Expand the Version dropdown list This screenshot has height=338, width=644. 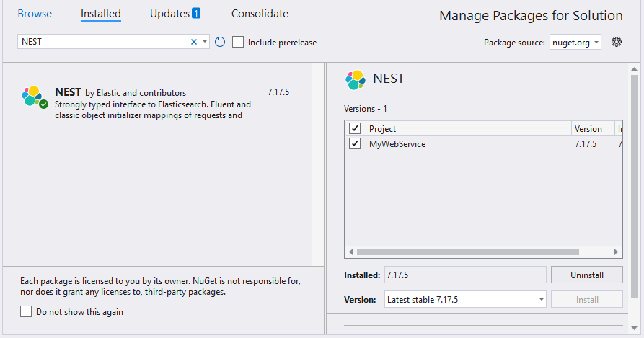pyautogui.click(x=542, y=299)
